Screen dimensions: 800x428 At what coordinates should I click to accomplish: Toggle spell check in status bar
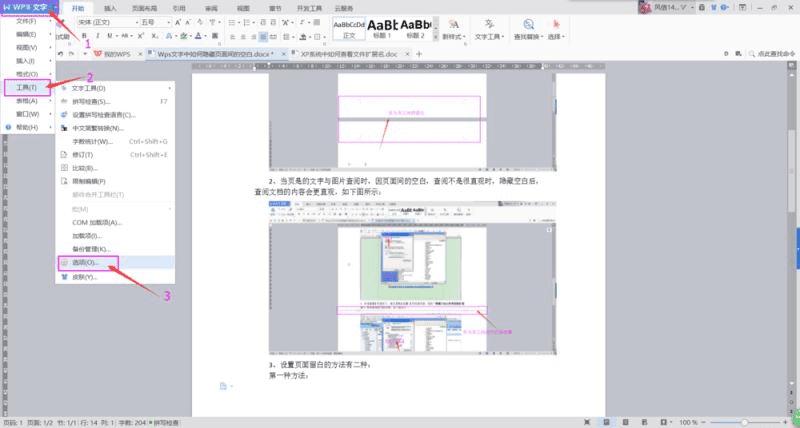pos(165,423)
